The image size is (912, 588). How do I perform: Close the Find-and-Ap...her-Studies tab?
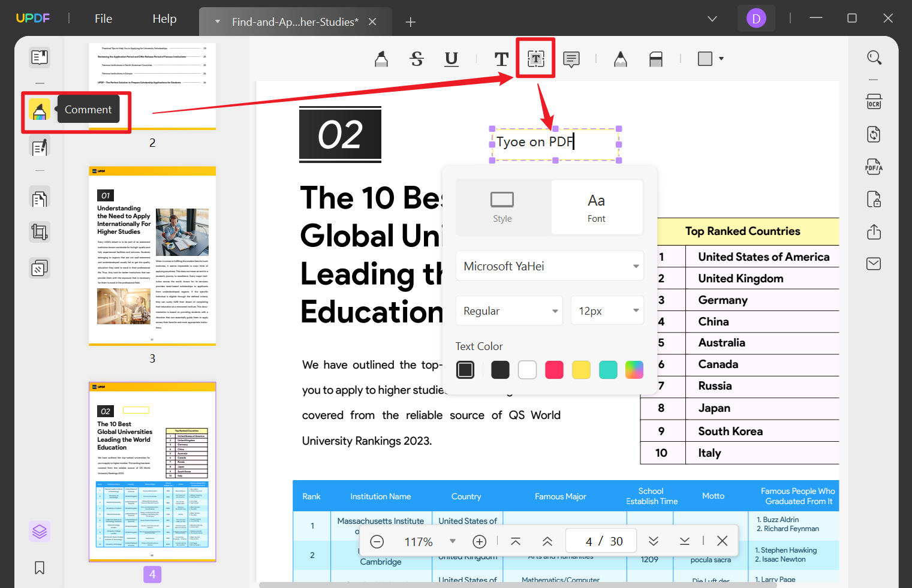tap(372, 22)
